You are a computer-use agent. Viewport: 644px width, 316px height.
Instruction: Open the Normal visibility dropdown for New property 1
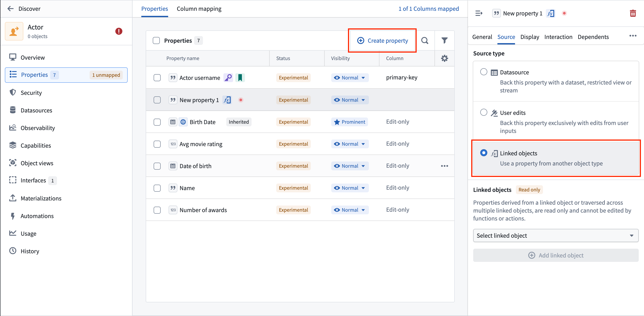350,100
